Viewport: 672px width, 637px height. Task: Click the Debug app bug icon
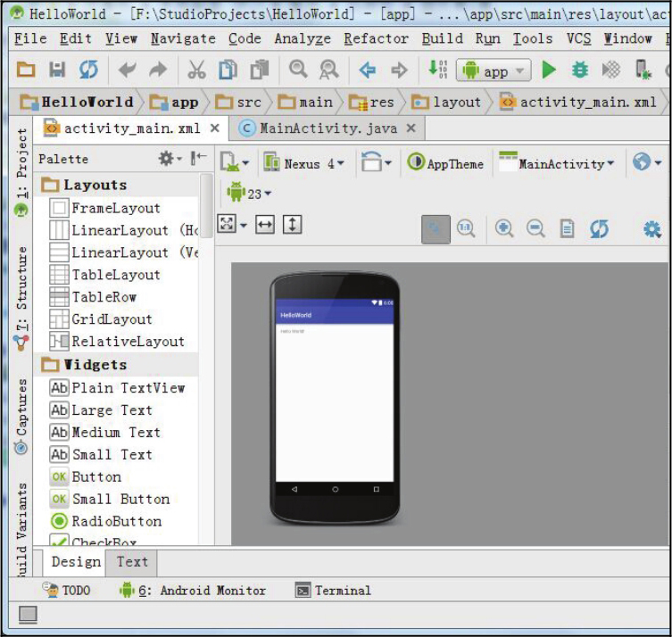tap(580, 70)
